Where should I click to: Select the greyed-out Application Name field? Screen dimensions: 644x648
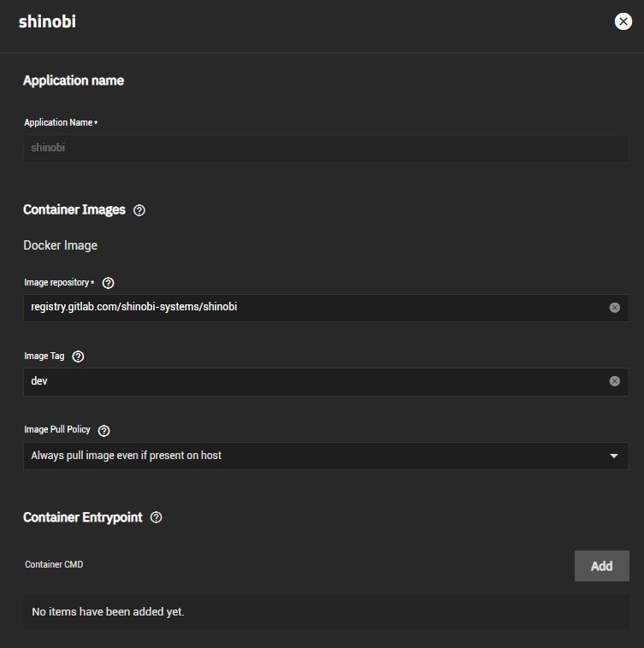coord(326,149)
